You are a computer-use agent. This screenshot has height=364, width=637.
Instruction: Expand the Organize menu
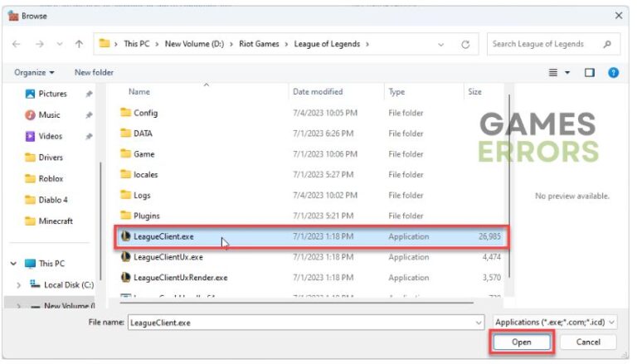34,73
